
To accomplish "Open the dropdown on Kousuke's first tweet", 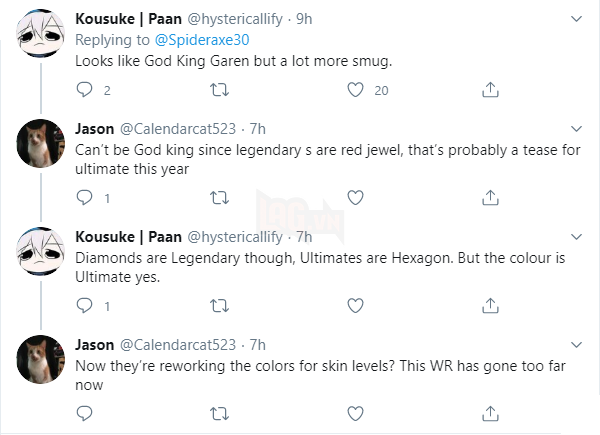I will click(576, 19).
